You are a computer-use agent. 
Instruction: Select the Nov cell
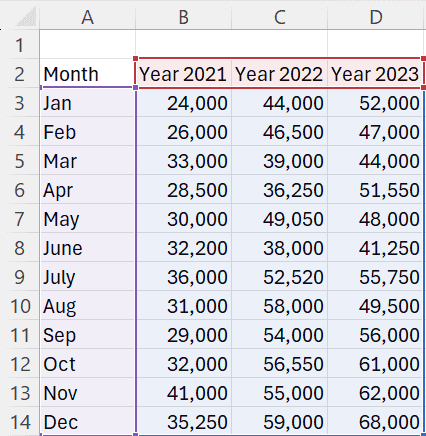88,393
